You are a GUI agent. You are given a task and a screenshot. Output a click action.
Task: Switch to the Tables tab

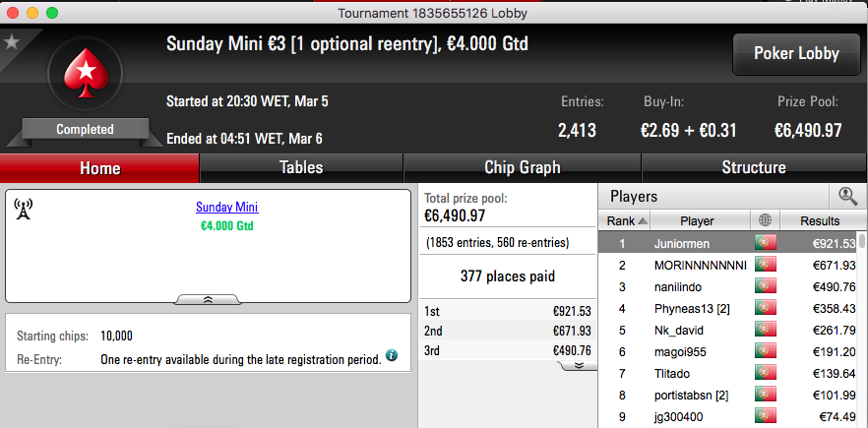[301, 168]
